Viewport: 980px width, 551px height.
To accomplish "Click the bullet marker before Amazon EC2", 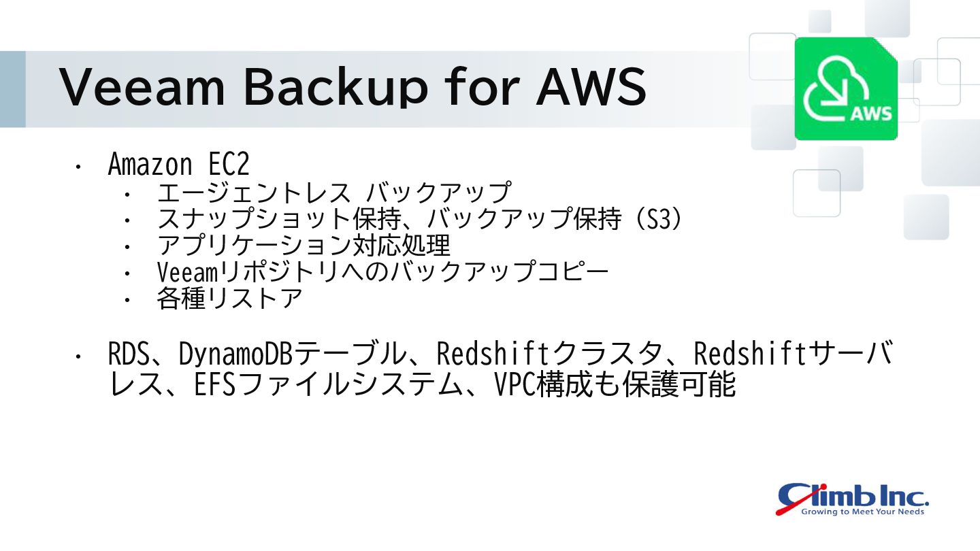I will (79, 167).
